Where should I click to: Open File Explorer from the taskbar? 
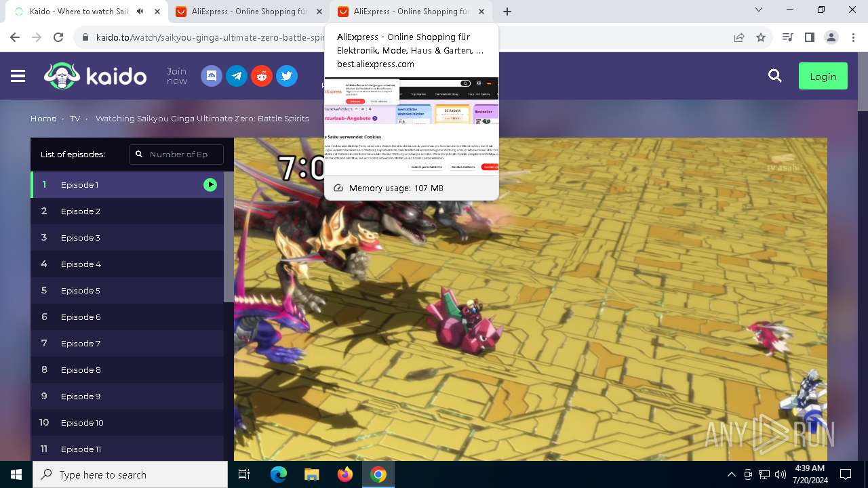[x=311, y=474]
